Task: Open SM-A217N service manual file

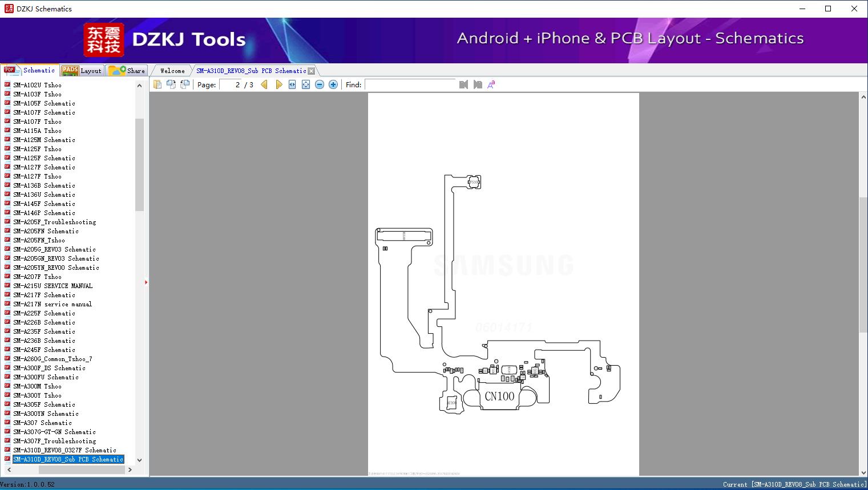Action: coord(53,304)
